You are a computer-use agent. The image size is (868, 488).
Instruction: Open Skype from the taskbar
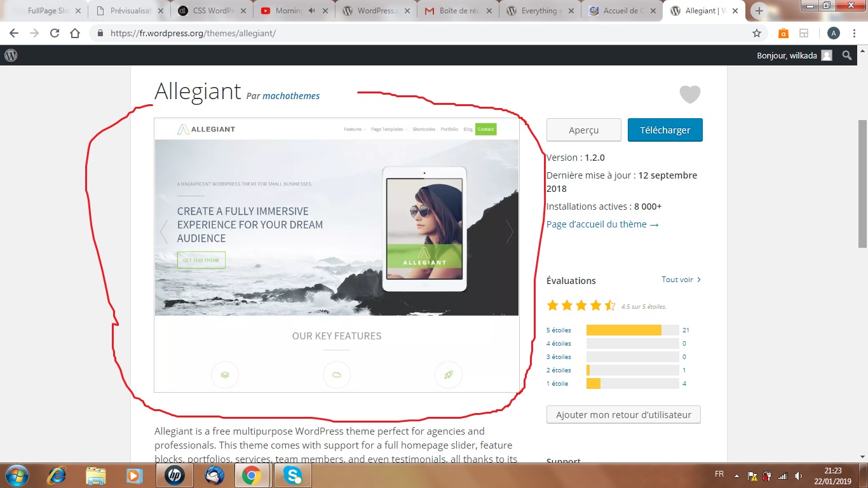(x=292, y=475)
